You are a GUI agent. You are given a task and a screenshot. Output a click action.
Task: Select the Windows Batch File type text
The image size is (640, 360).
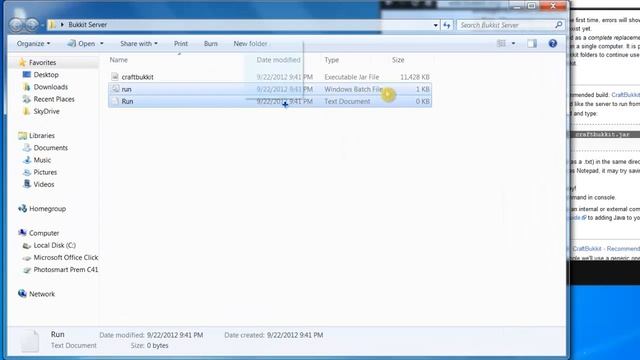pos(353,89)
